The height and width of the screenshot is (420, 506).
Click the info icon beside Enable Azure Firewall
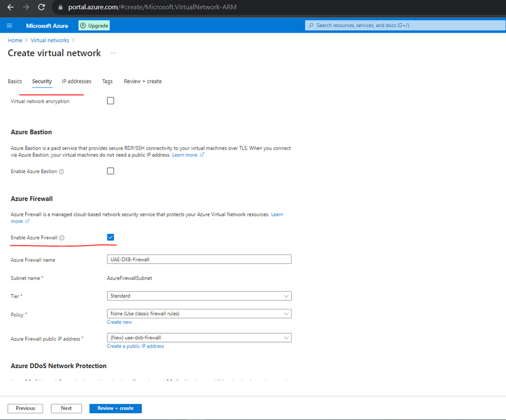[x=62, y=238]
